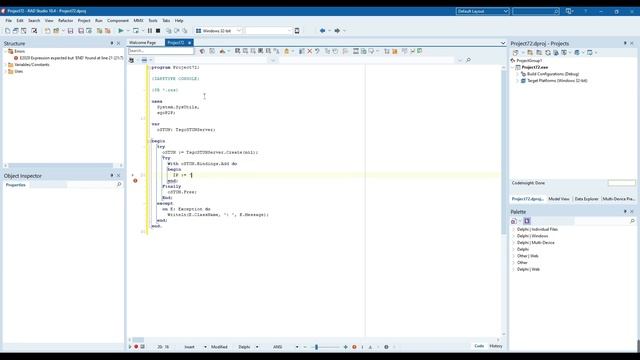Click the purple Palette category icon

tap(527, 221)
